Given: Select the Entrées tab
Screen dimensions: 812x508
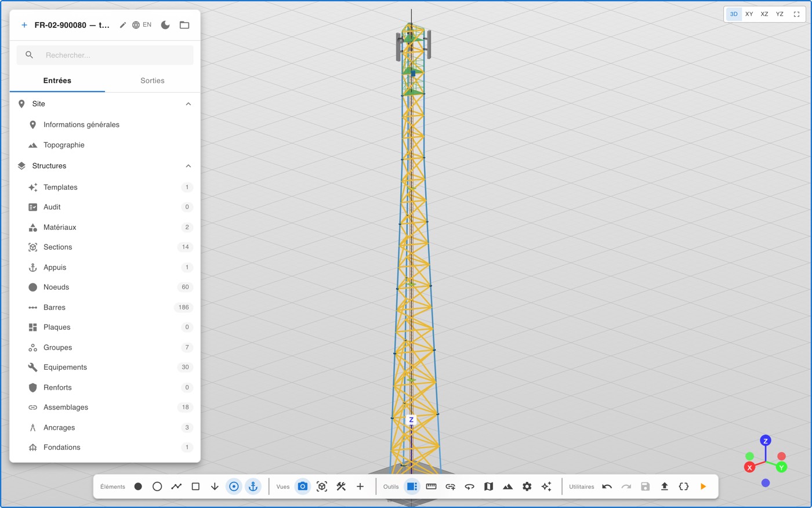Looking at the screenshot, I should pyautogui.click(x=57, y=81).
